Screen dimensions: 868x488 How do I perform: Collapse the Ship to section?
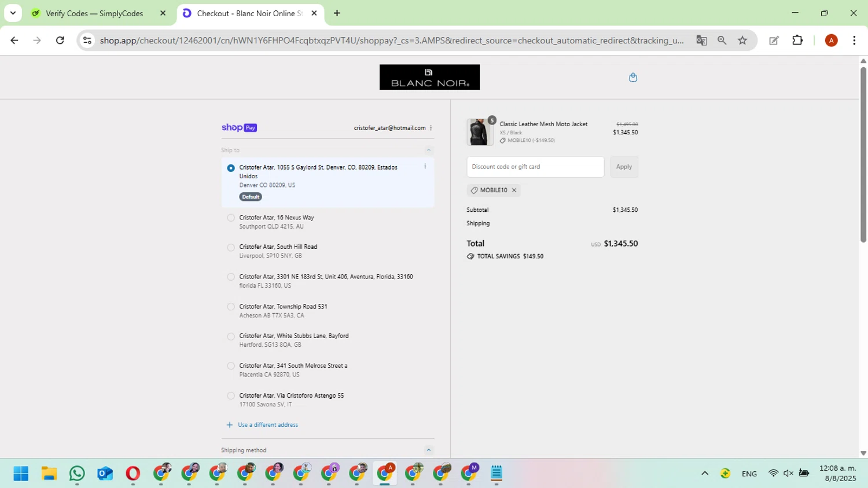coord(429,151)
